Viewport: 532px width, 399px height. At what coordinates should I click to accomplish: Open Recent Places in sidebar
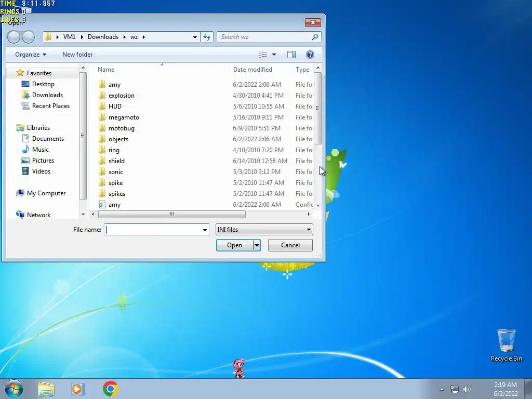click(x=50, y=106)
